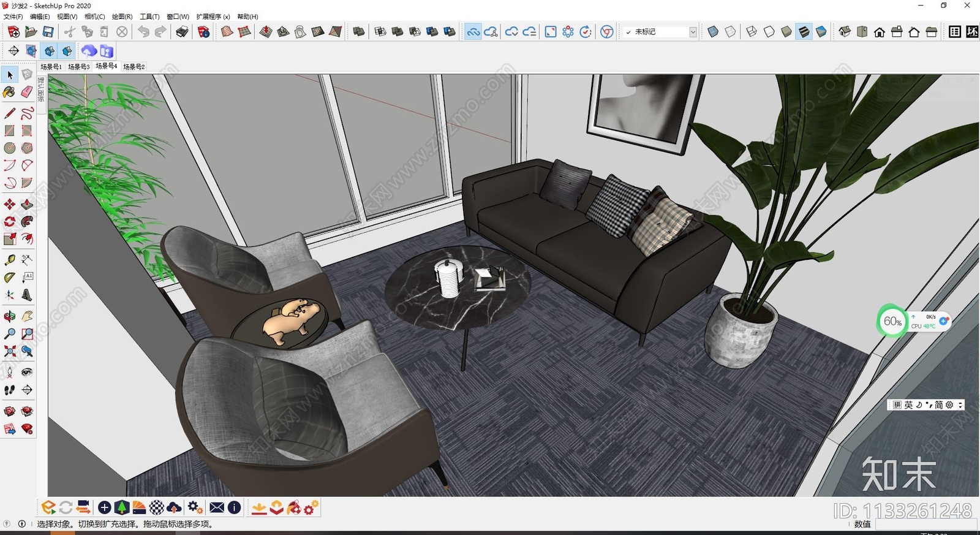Screen dimensions: 980x535
Task: Toggle X-Ray face style
Action: coord(713,31)
